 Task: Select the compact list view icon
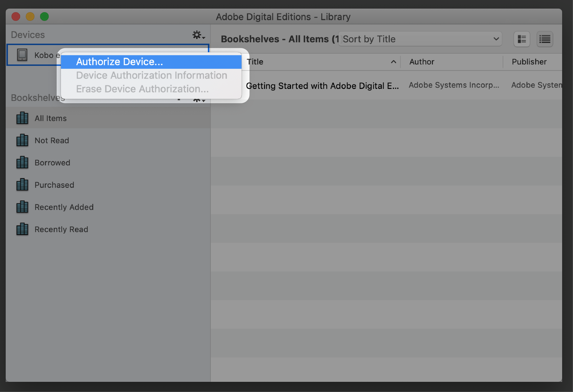point(545,39)
